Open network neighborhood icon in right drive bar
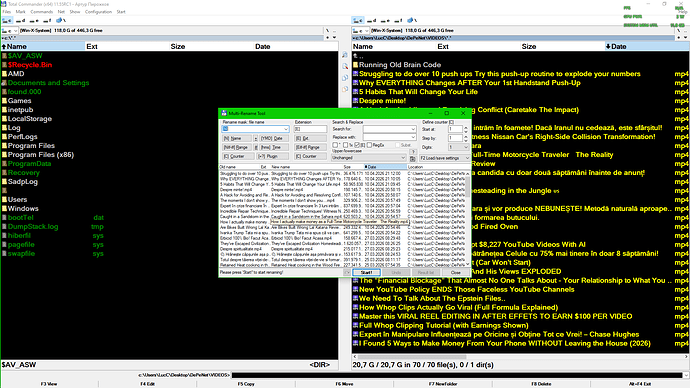Screen dimensions: 690x388 411,20
